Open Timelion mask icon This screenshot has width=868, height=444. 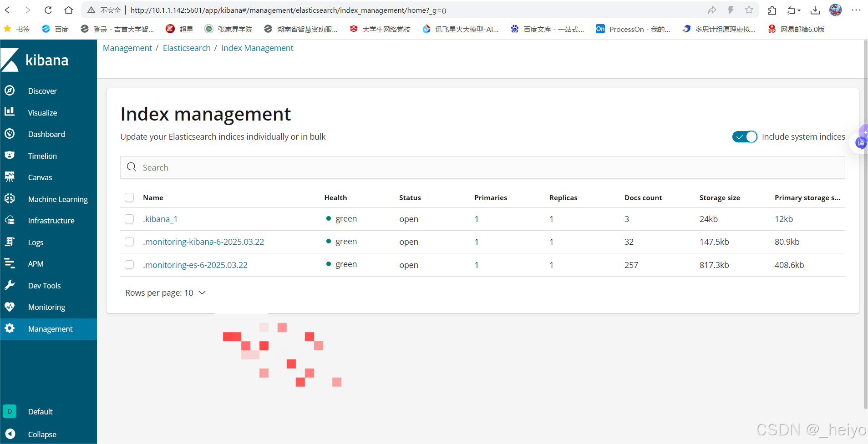[10, 155]
